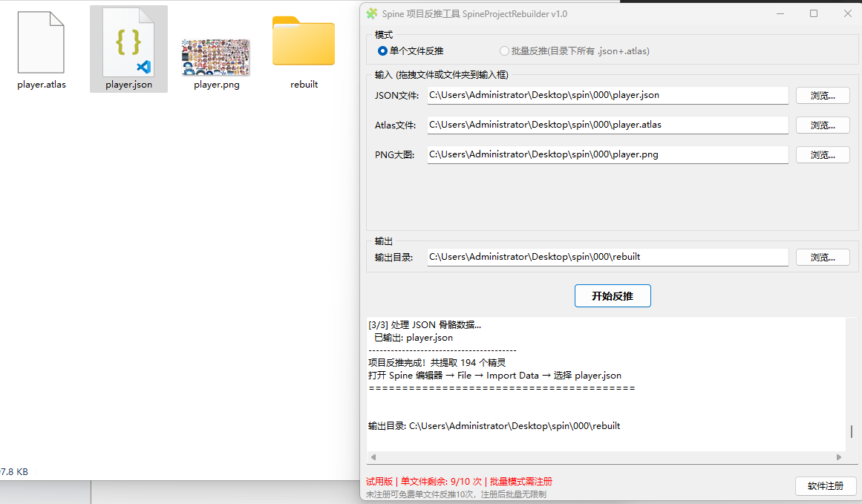The height and width of the screenshot is (504, 862).
Task: Click the gray note '未注册可免费单文件反推10次'
Action: 422,494
